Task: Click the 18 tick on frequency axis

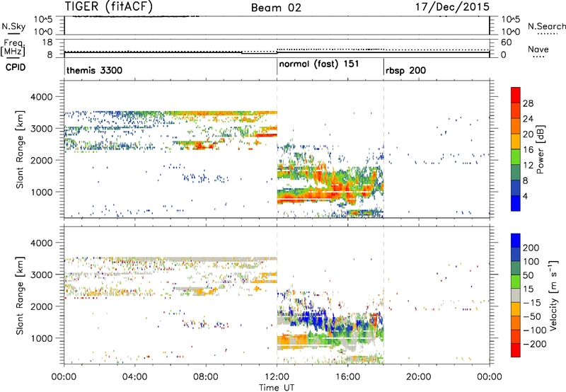Action: click(47, 42)
